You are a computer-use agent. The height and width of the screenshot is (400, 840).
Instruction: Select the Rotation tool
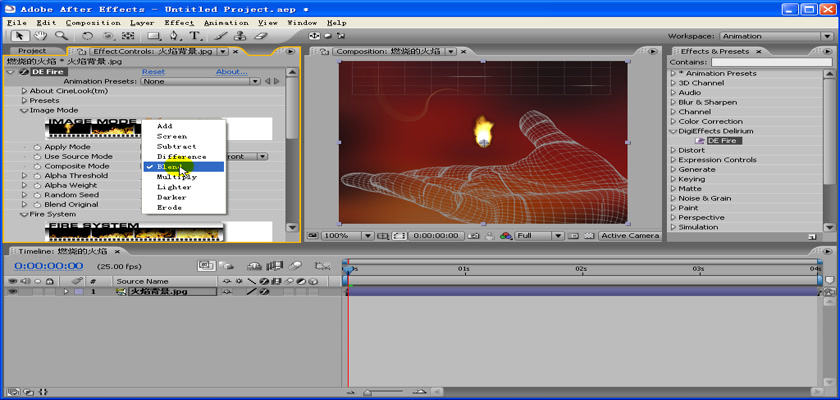tap(87, 36)
